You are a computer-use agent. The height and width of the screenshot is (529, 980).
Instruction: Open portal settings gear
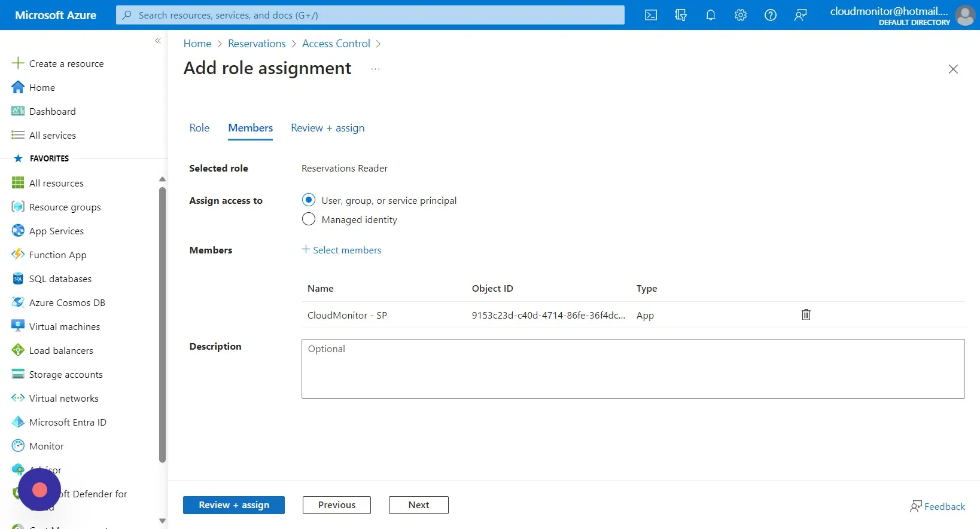pos(741,15)
